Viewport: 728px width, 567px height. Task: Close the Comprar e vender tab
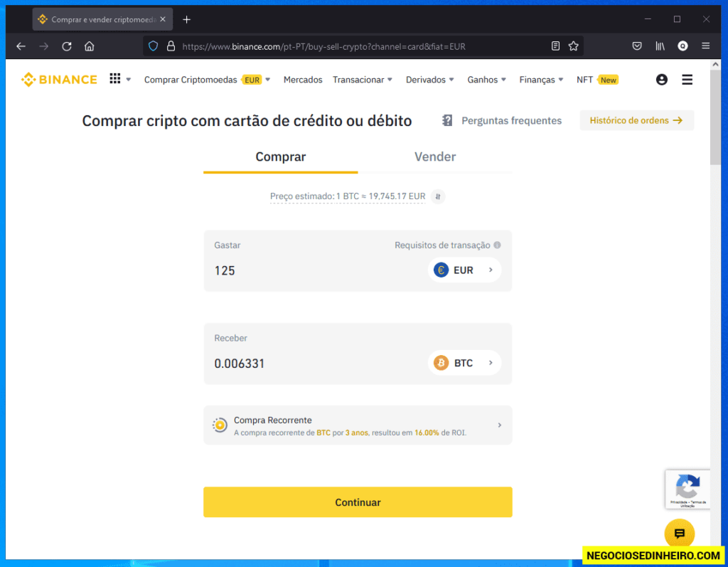pyautogui.click(x=163, y=19)
